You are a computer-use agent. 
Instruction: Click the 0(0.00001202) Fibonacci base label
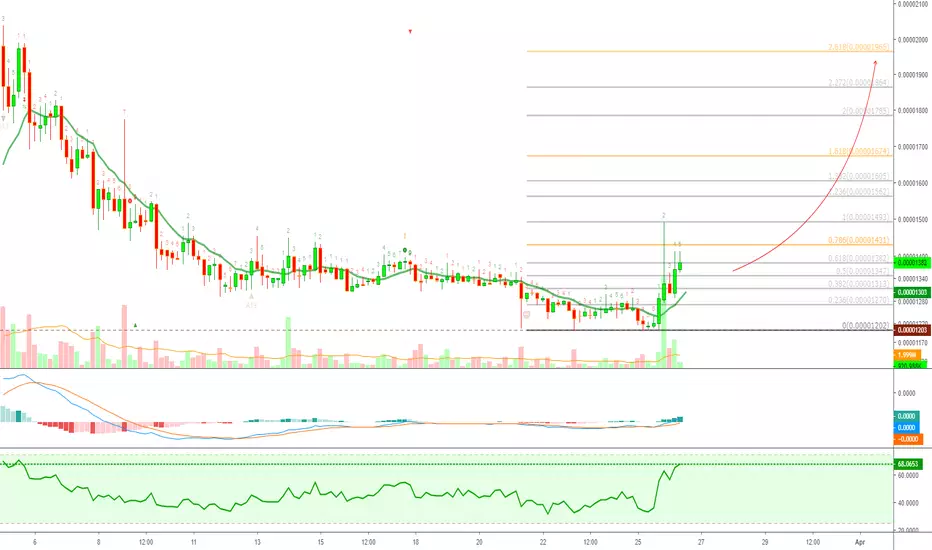(x=865, y=326)
